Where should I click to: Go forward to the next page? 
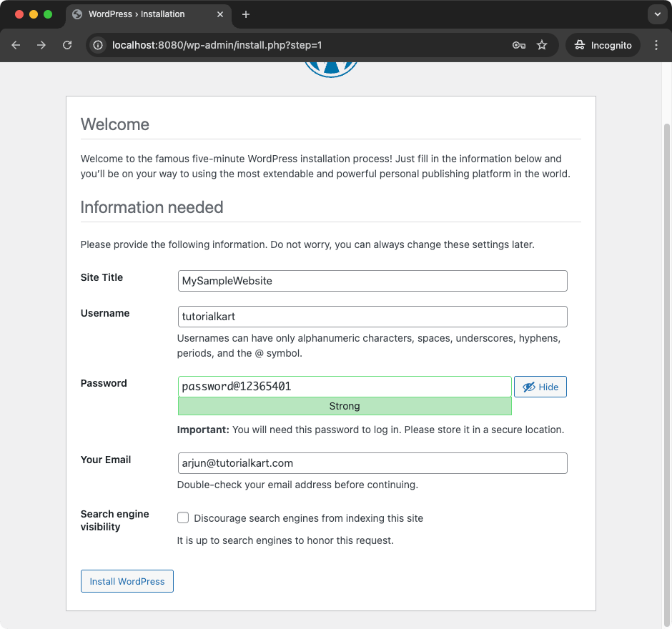[x=41, y=45]
